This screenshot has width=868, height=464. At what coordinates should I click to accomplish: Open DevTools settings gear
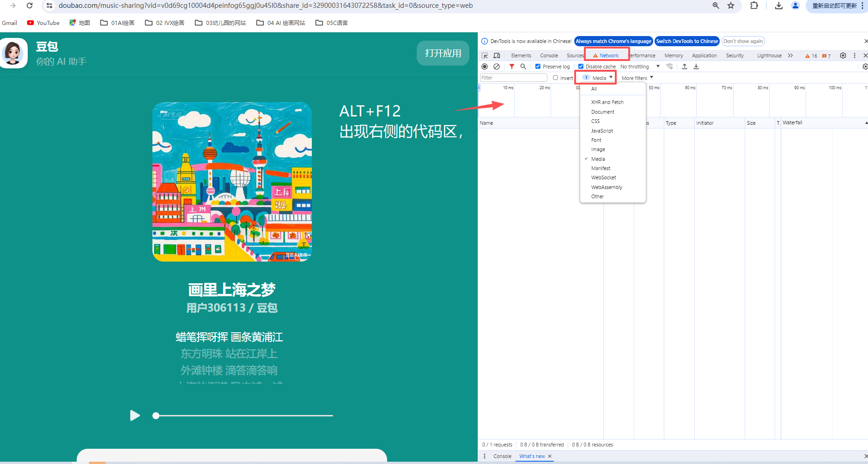[843, 55]
